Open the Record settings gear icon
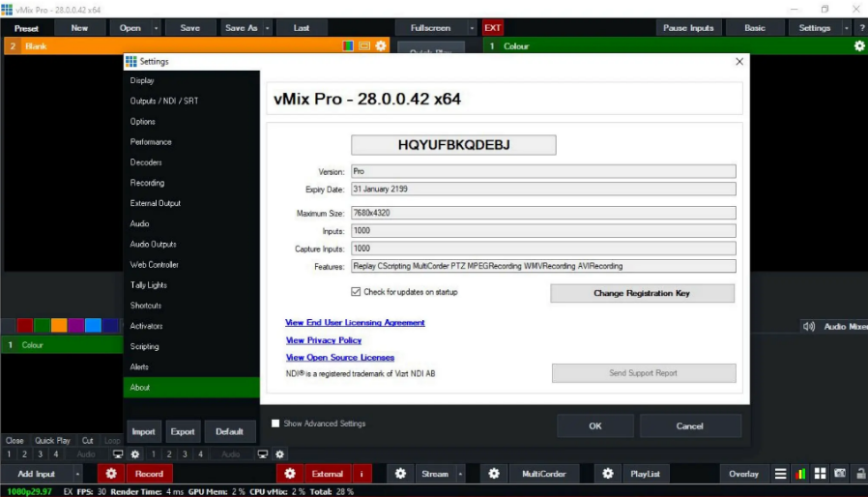The height and width of the screenshot is (497, 868). tap(111, 474)
